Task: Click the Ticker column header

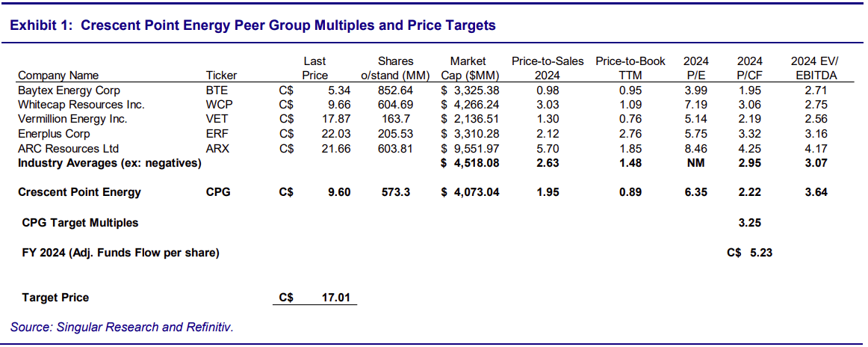Action: [x=221, y=75]
